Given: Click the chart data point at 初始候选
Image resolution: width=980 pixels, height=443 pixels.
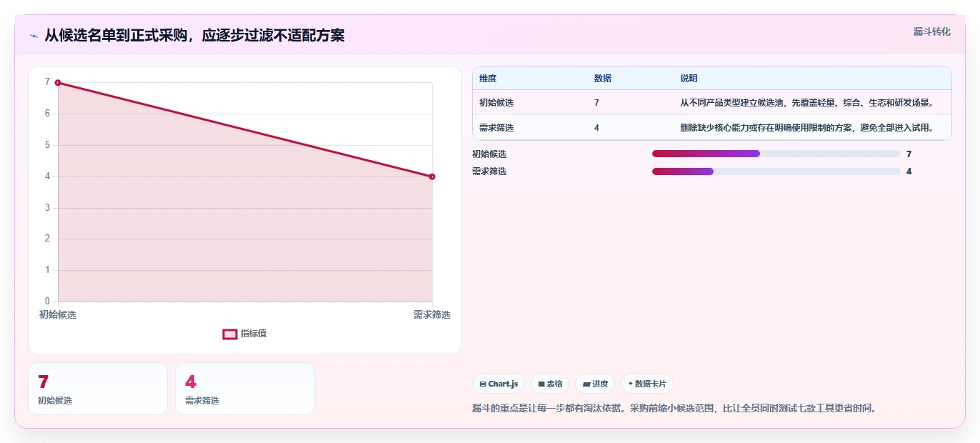Looking at the screenshot, I should click(58, 83).
